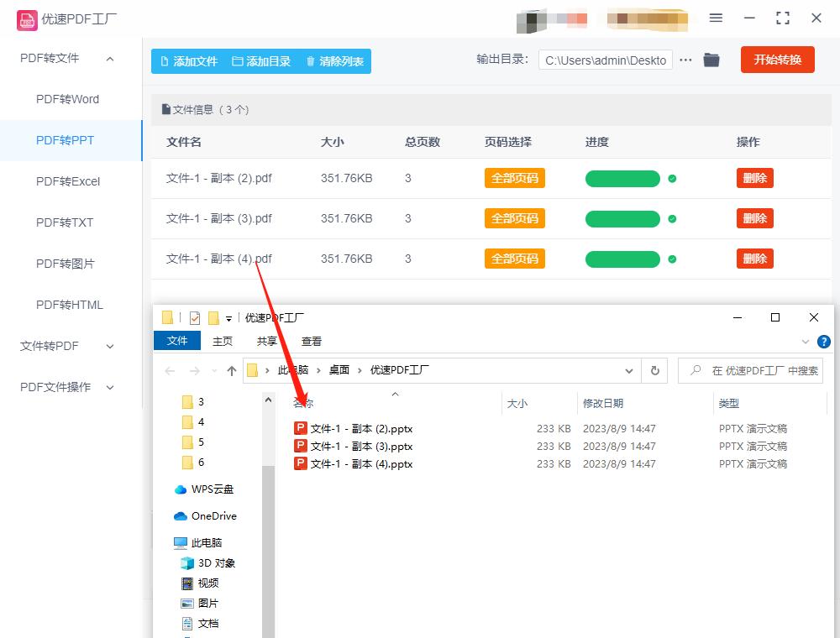Viewport: 840px width, 638px height.
Task: Switch to the 查看 tab in explorer
Action: pyautogui.click(x=311, y=341)
